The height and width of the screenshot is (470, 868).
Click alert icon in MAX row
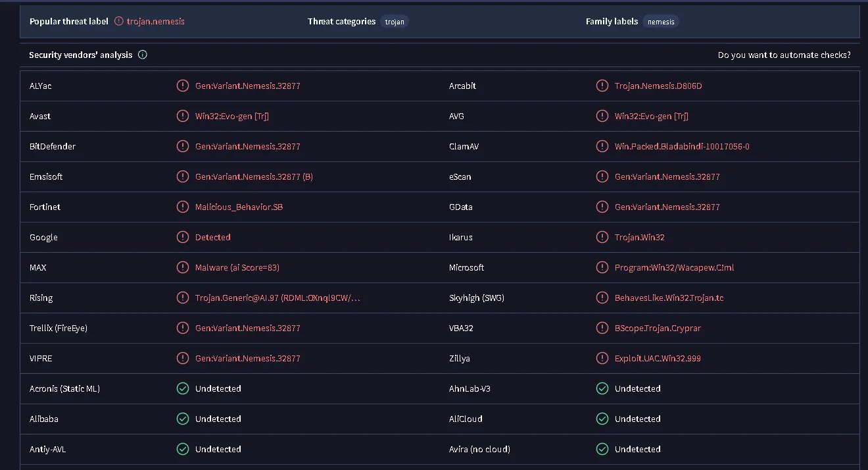pos(183,267)
